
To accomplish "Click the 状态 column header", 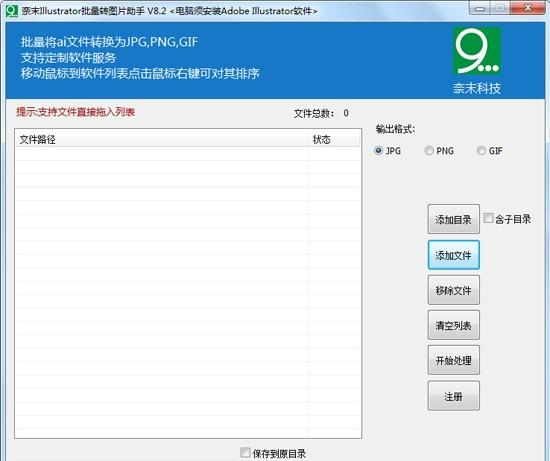I will 335,139.
